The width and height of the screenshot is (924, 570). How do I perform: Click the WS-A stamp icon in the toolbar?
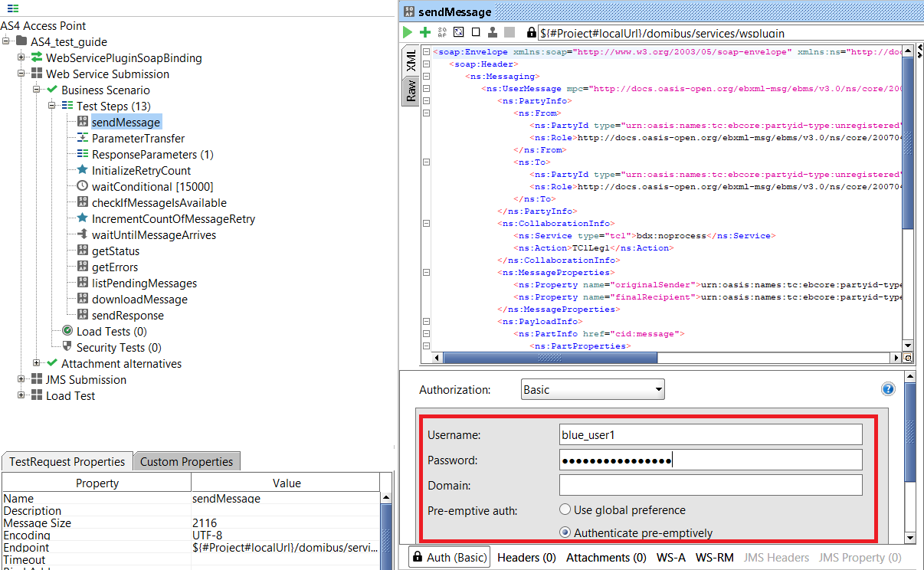pos(492,32)
